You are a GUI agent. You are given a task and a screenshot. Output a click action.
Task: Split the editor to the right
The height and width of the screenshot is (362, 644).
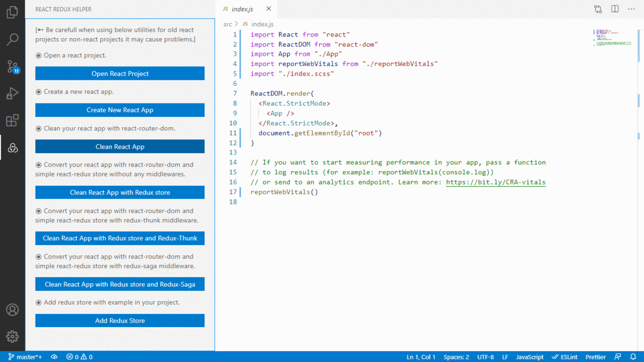(x=615, y=9)
